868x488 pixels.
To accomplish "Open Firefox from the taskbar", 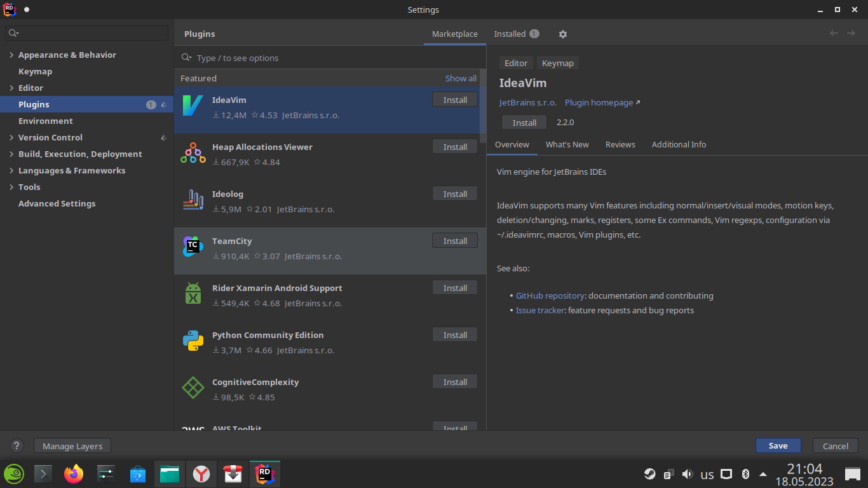I will coord(74,474).
